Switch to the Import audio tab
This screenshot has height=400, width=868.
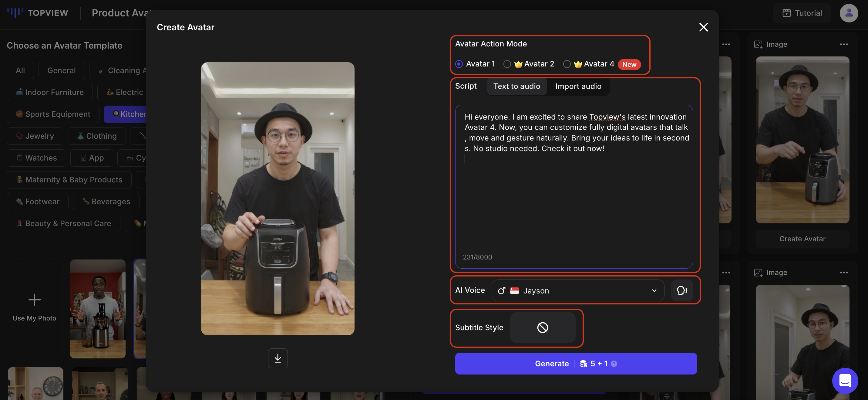click(578, 86)
